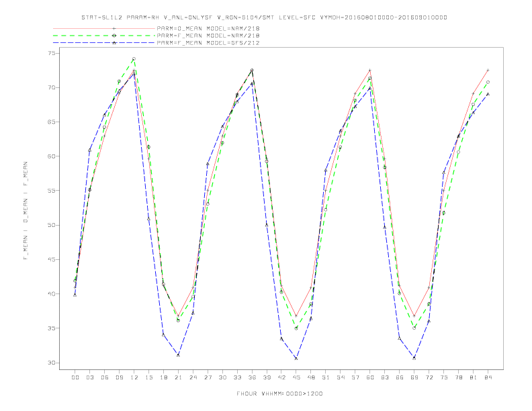
Task: Click legend text PARM=O_MEAN MODEL=NAM/218
Action: [x=208, y=28]
